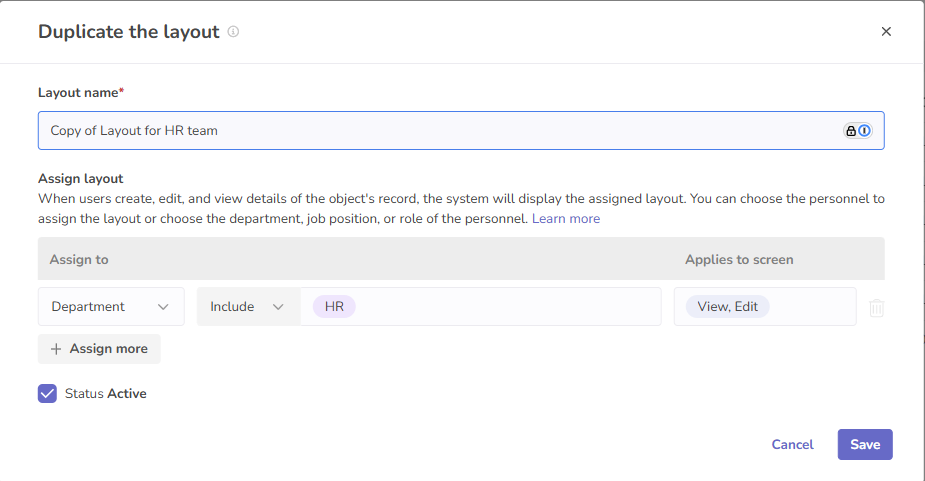Click the info icon beside Duplicate the layout
925x481 pixels.
[234, 32]
